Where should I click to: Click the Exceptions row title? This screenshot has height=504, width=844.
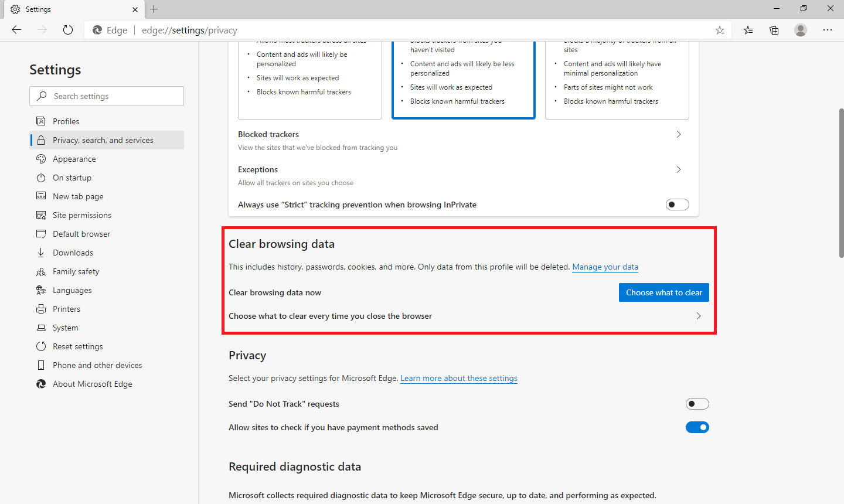tap(258, 169)
